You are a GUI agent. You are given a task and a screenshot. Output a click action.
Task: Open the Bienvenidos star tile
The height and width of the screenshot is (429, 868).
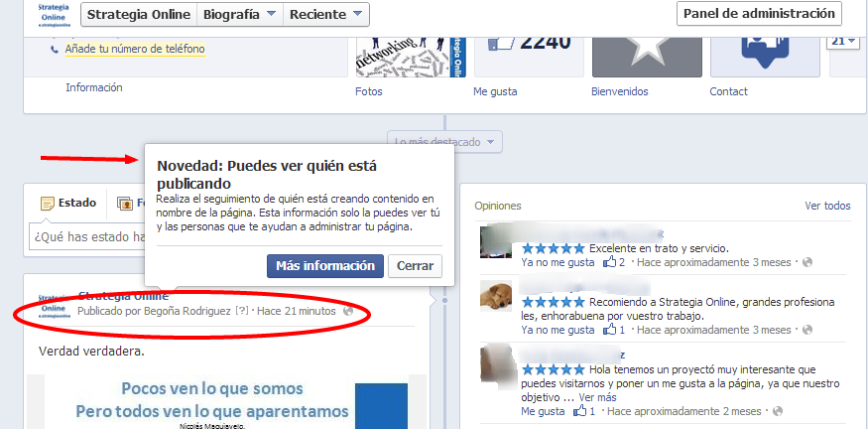(x=647, y=57)
